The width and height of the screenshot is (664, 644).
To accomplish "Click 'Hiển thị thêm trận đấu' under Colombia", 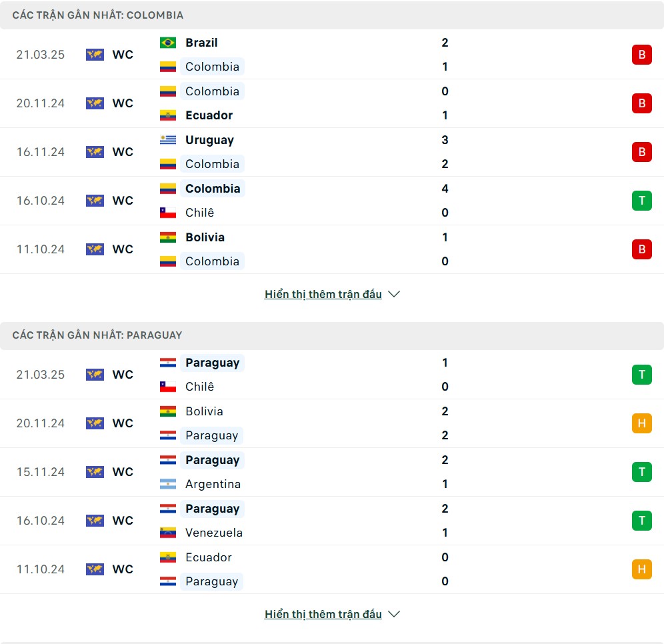I will tap(323, 294).
